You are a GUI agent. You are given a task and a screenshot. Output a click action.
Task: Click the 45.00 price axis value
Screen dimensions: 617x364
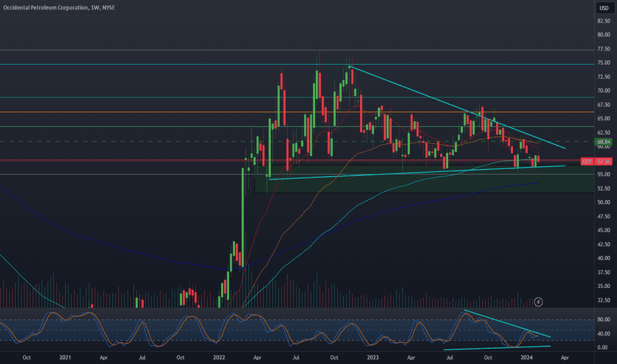[604, 230]
